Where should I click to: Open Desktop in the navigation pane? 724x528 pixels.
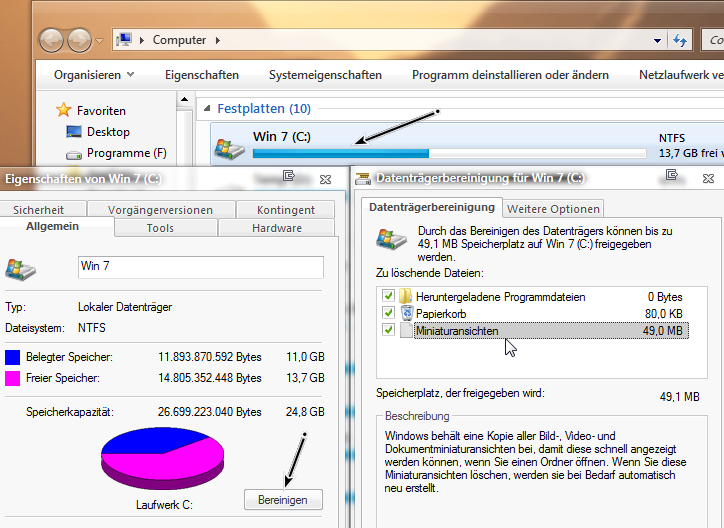click(108, 132)
